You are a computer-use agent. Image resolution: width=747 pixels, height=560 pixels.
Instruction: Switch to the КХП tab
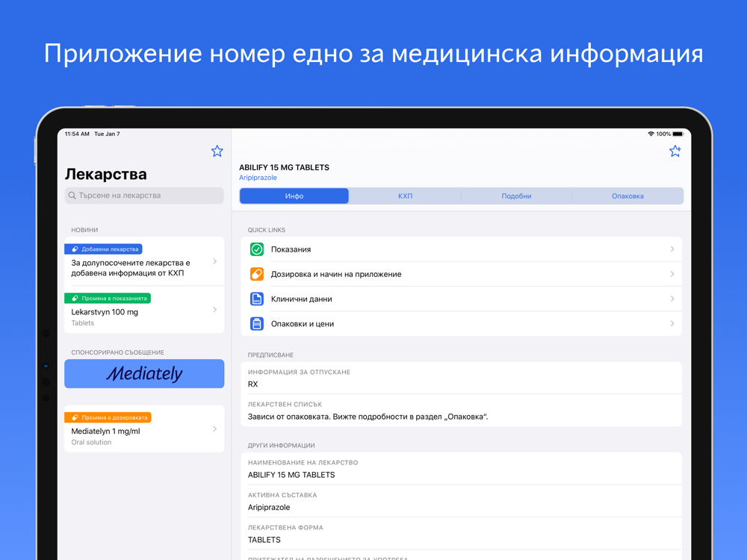pos(405,196)
